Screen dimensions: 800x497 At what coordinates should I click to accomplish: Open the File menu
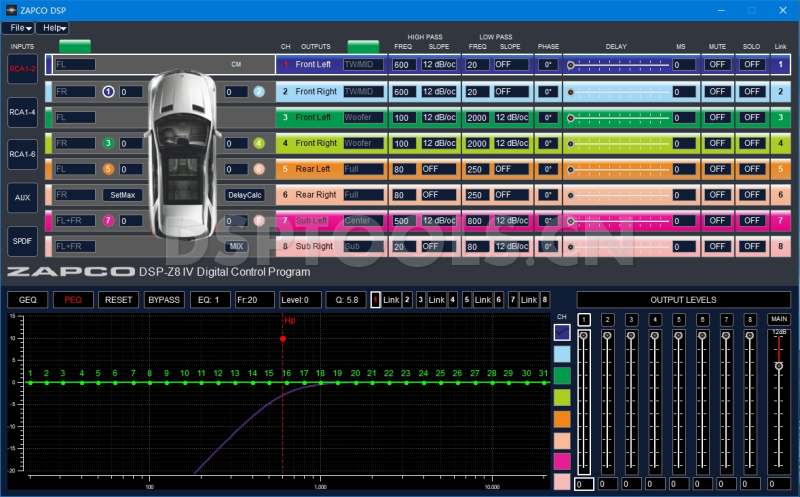coord(18,28)
